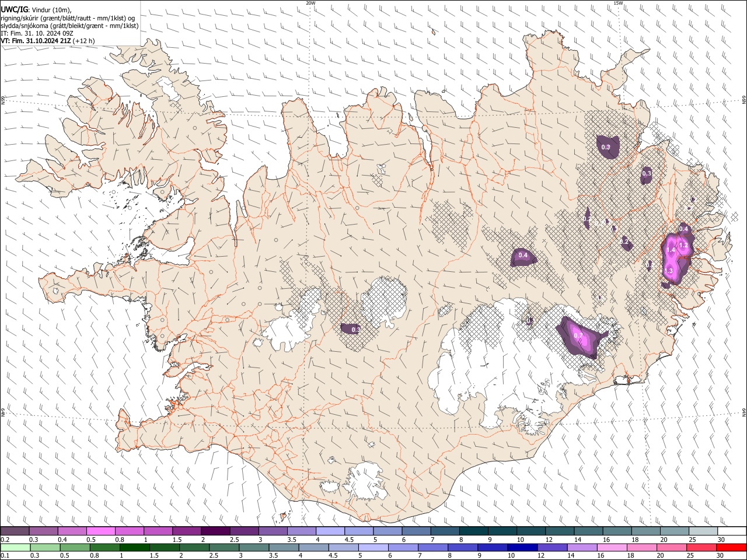Click the dark teal 8 swatch in the purple legend row
The image size is (747, 560).
tap(473, 531)
